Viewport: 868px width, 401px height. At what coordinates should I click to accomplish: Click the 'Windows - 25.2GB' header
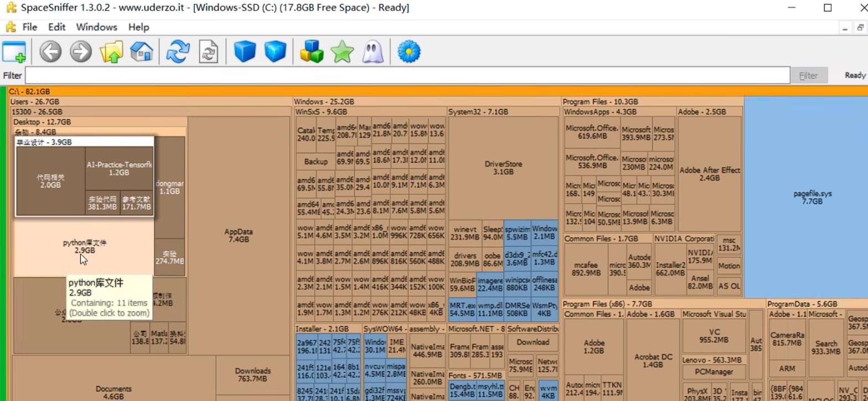tap(324, 102)
